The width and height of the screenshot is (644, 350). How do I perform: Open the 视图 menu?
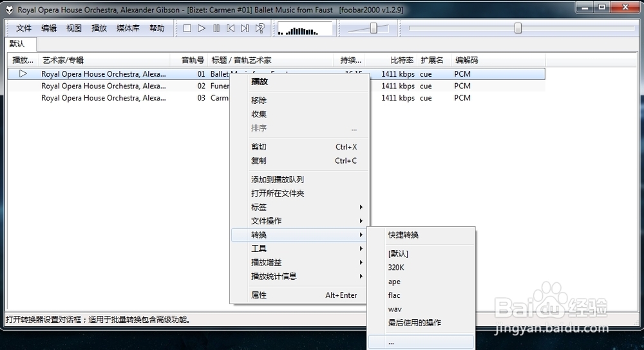(x=74, y=28)
